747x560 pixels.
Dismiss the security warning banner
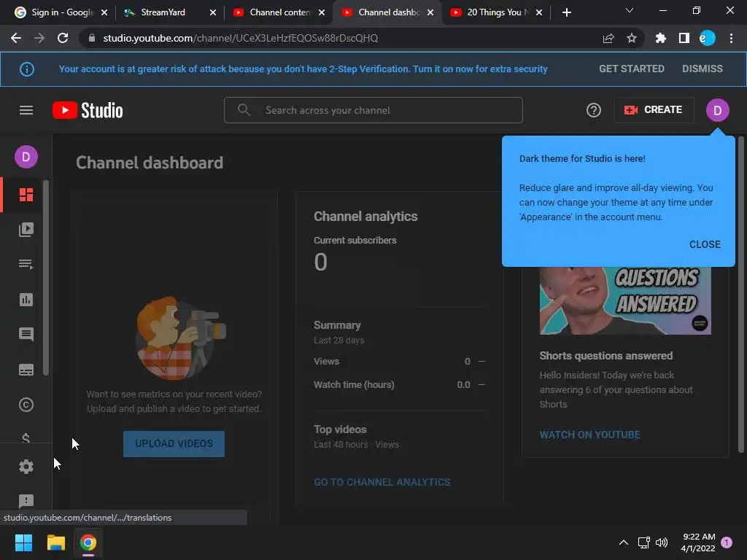click(x=703, y=69)
